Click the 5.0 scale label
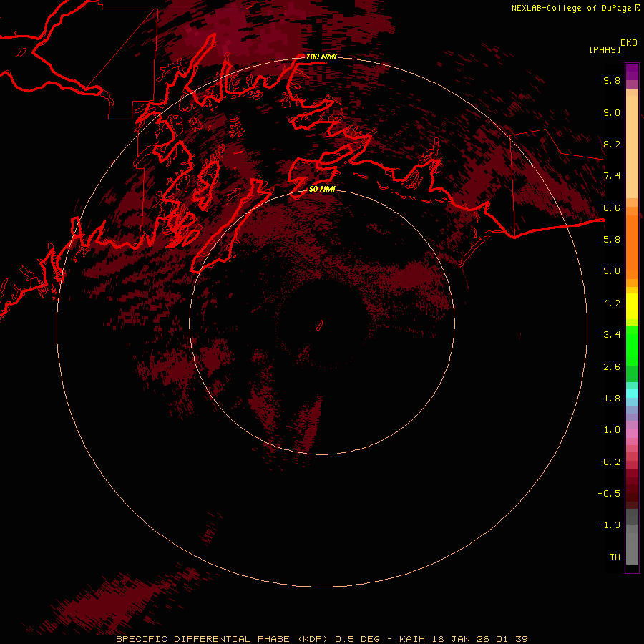Screen dimensions: 644x644 pos(612,271)
